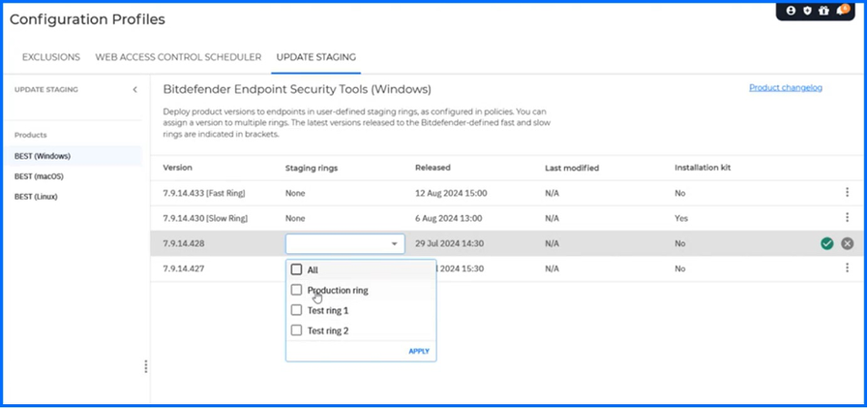The width and height of the screenshot is (868, 409).
Task: Check the Test ring 2 checkbox
Action: [x=296, y=331]
